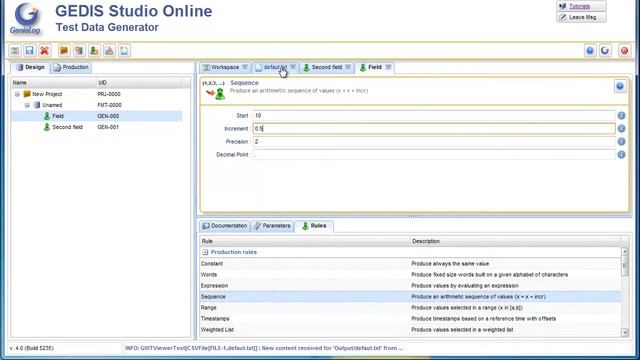Click the info icon beside Increment field
Image resolution: width=640 pixels, height=360 pixels.
click(x=621, y=129)
